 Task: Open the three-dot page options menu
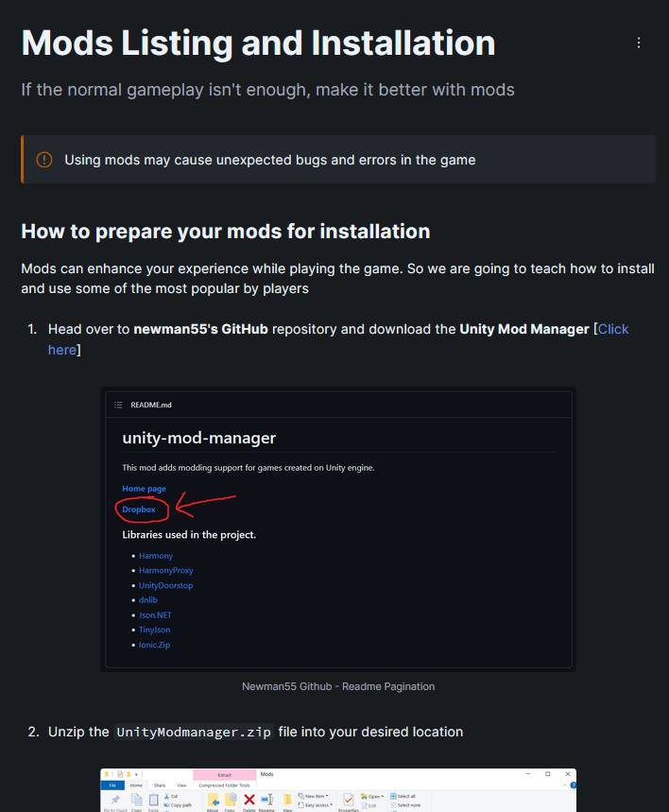(639, 43)
